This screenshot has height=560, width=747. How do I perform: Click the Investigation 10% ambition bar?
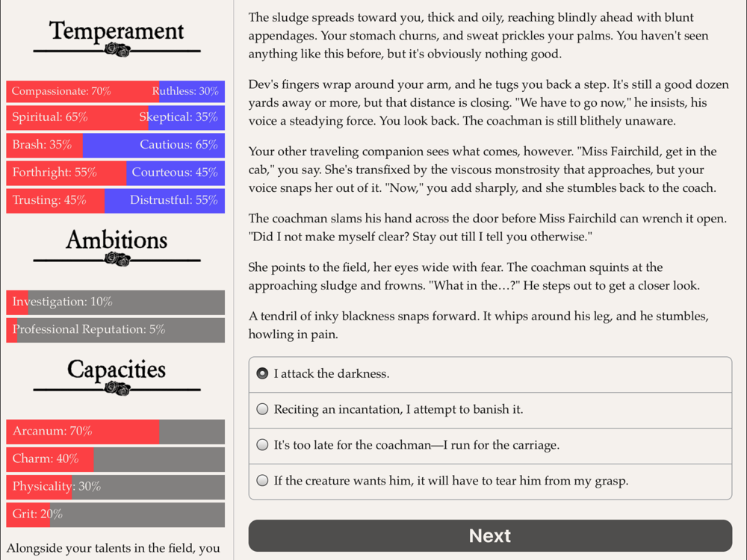tap(115, 302)
